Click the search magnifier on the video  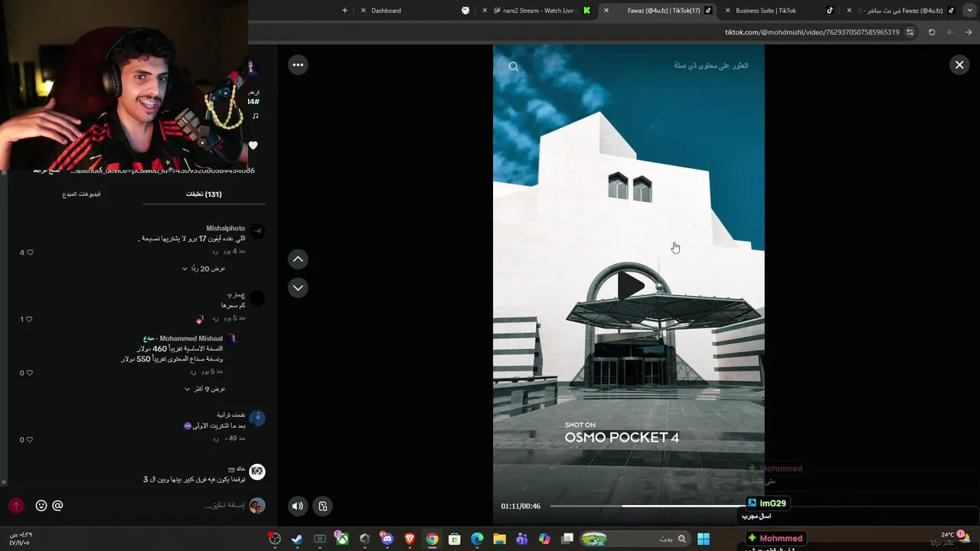[x=514, y=67]
